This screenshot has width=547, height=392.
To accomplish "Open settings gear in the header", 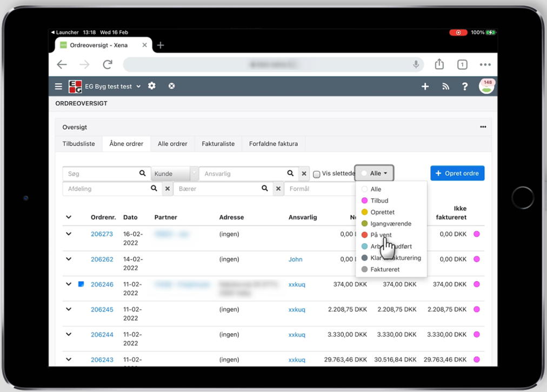I will coord(152,86).
